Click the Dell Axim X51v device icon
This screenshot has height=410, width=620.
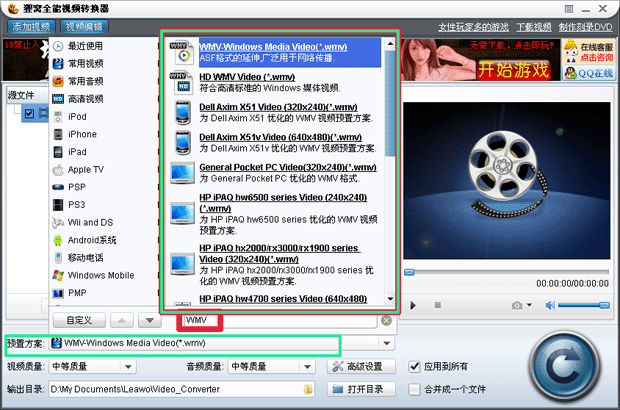(183, 142)
